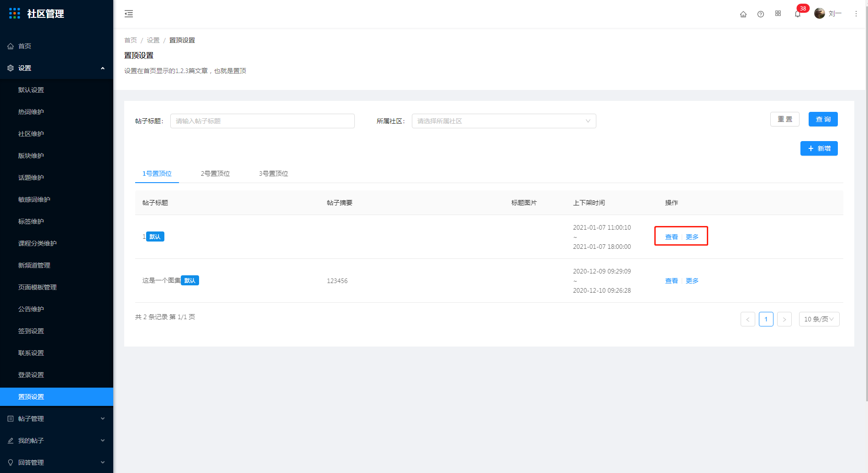Click 查看 for 这是一个图集 row

(x=672, y=281)
